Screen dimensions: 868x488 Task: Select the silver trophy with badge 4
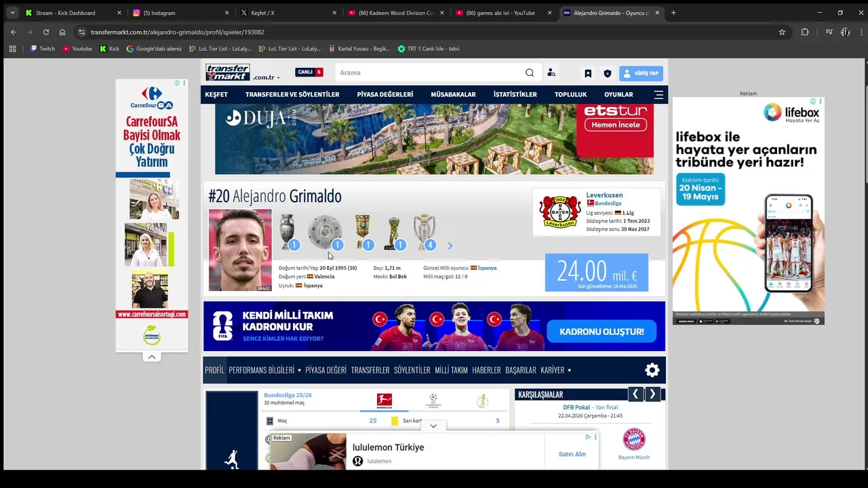(x=425, y=232)
